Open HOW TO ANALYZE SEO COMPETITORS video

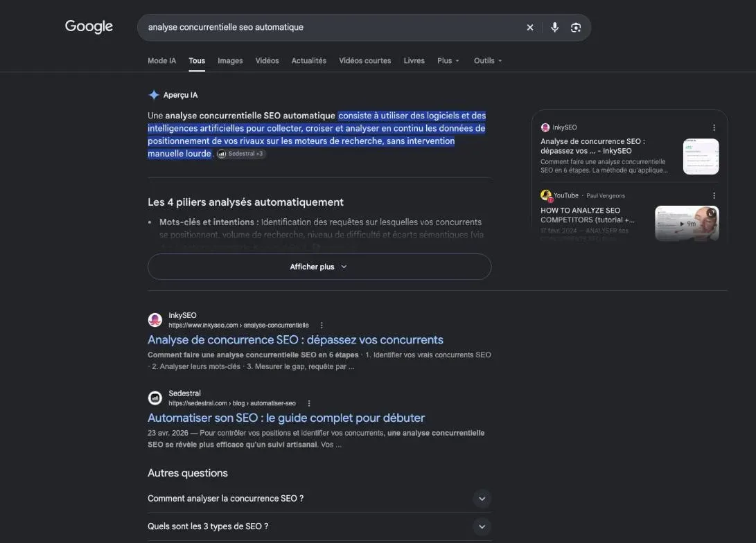[x=587, y=215]
